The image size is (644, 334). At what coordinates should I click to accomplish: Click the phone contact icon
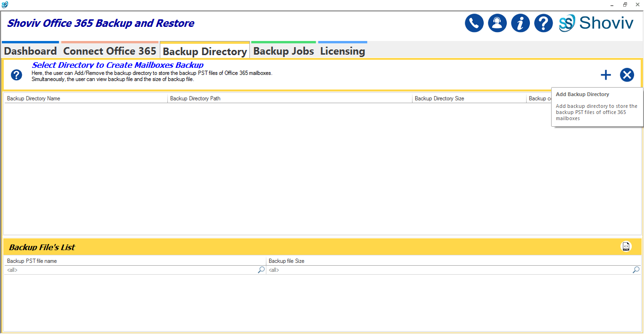pyautogui.click(x=474, y=23)
